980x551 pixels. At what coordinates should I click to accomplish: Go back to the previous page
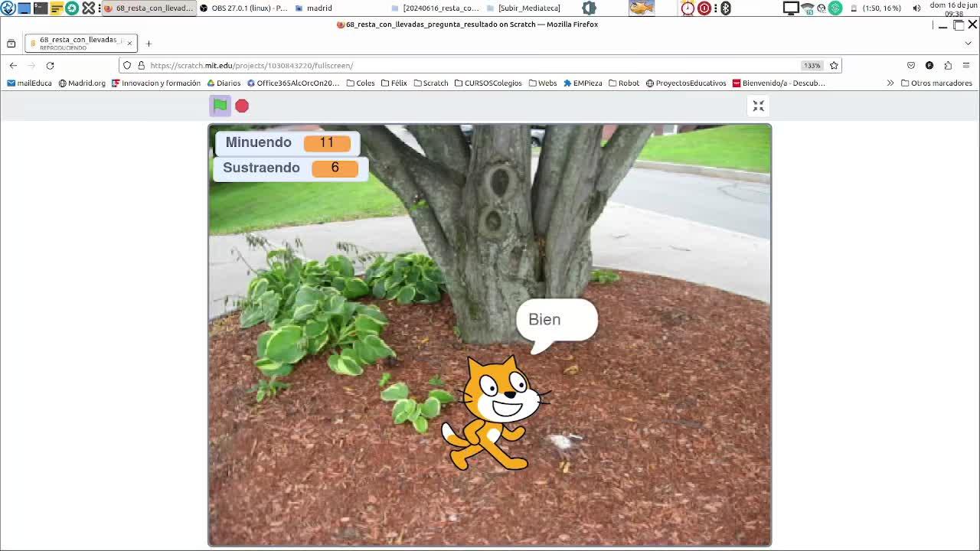(x=13, y=66)
